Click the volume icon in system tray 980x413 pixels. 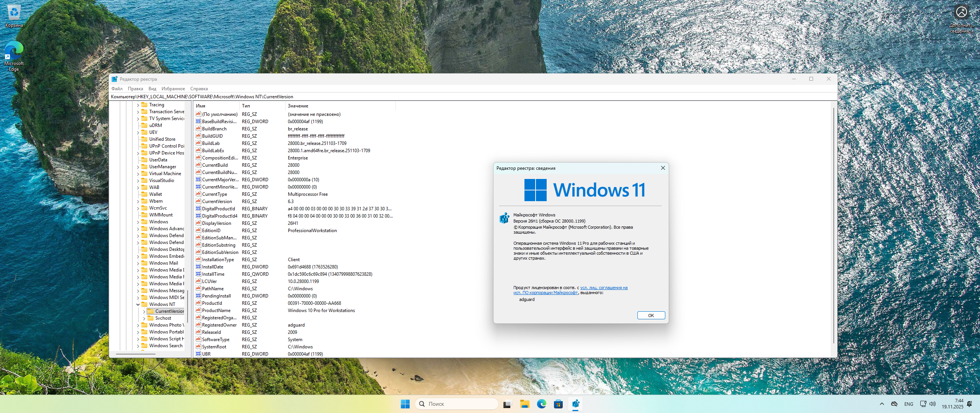pos(933,404)
